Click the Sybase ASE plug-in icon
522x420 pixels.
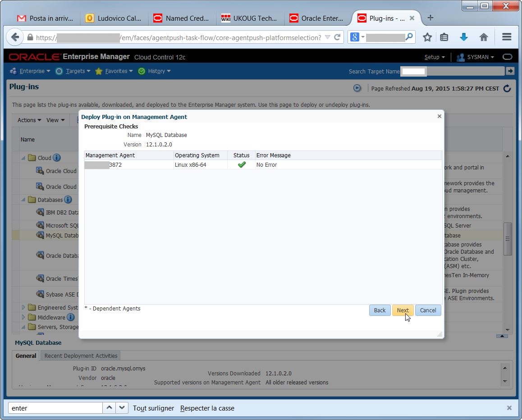[40, 294]
